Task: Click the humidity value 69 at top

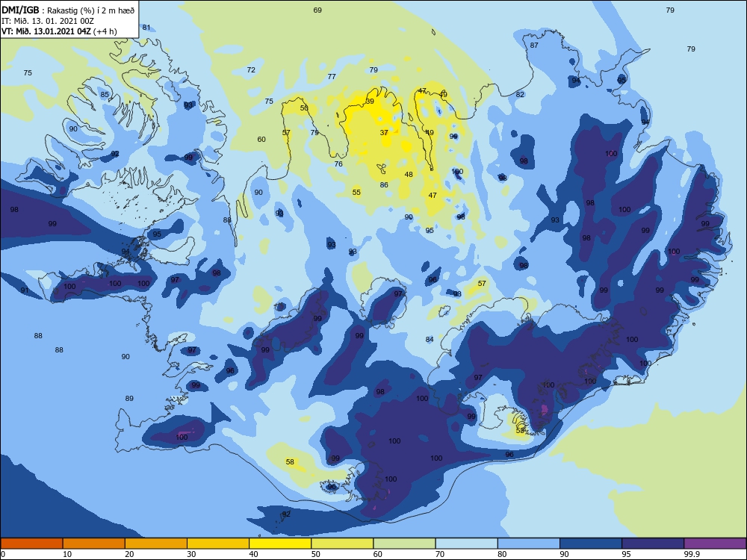Action: point(317,10)
